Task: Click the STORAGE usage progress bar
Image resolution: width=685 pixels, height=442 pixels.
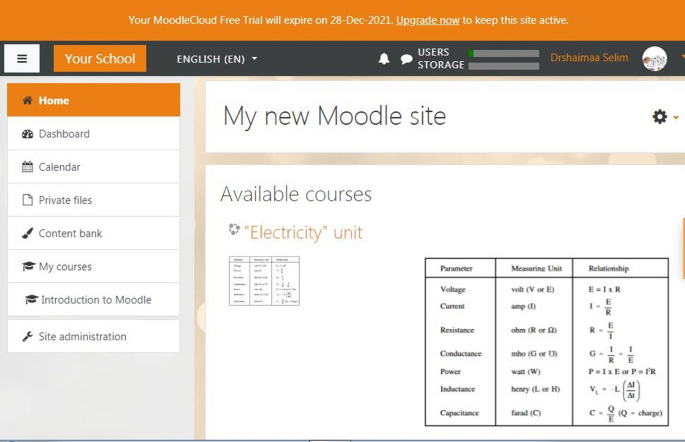Action: tap(504, 66)
